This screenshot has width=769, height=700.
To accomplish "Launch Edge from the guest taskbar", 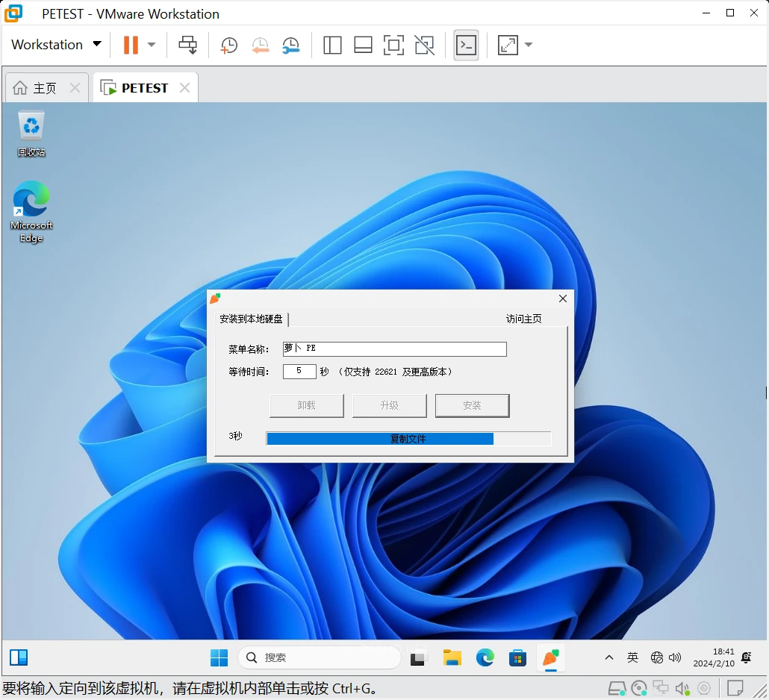I will 485,658.
